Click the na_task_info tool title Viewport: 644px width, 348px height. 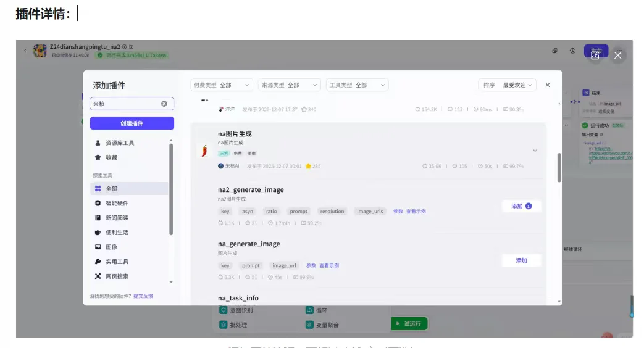click(238, 298)
